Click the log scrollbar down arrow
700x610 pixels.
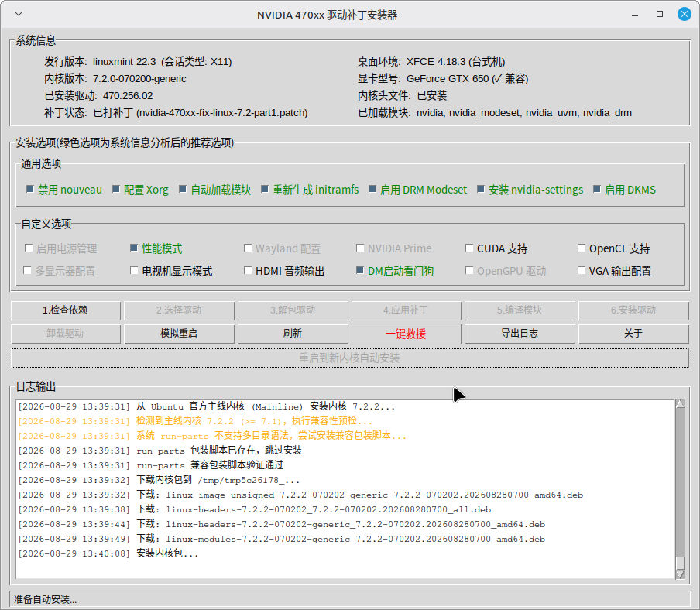[680, 574]
